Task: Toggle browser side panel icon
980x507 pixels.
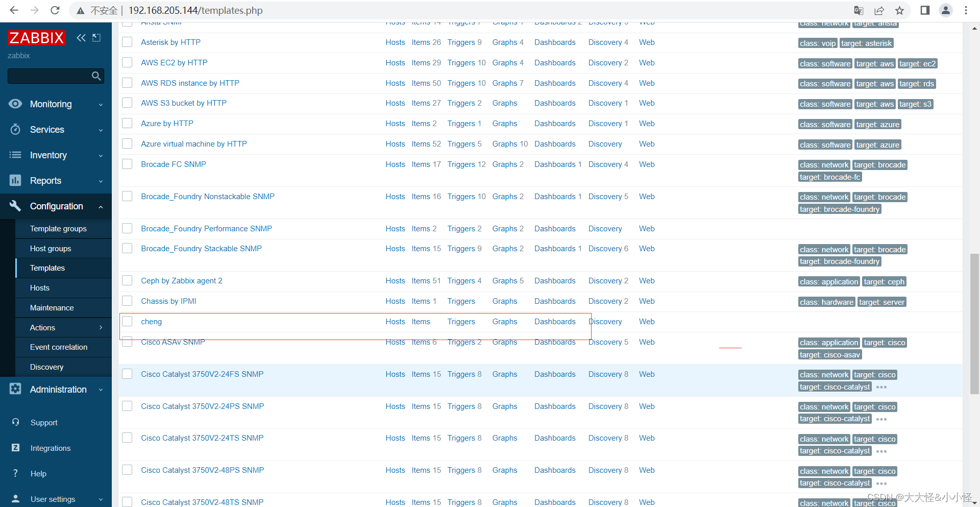Action: point(925,10)
